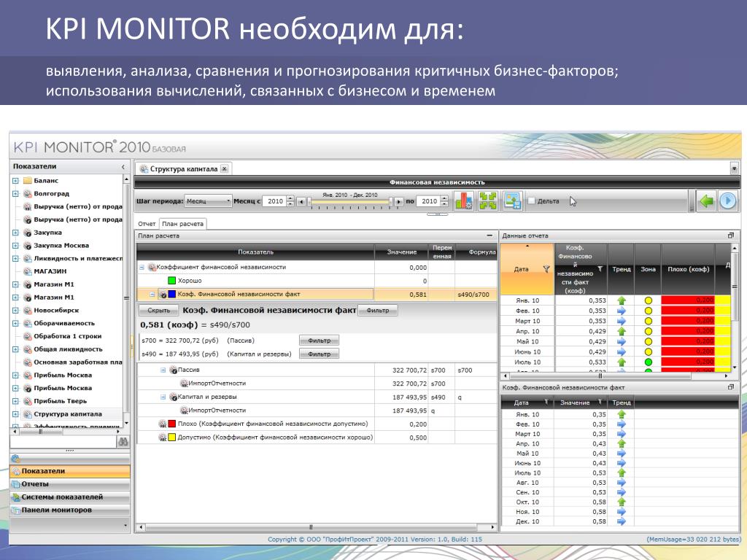
Task: Click the Плохо (коэф) column header
Action: click(x=689, y=269)
